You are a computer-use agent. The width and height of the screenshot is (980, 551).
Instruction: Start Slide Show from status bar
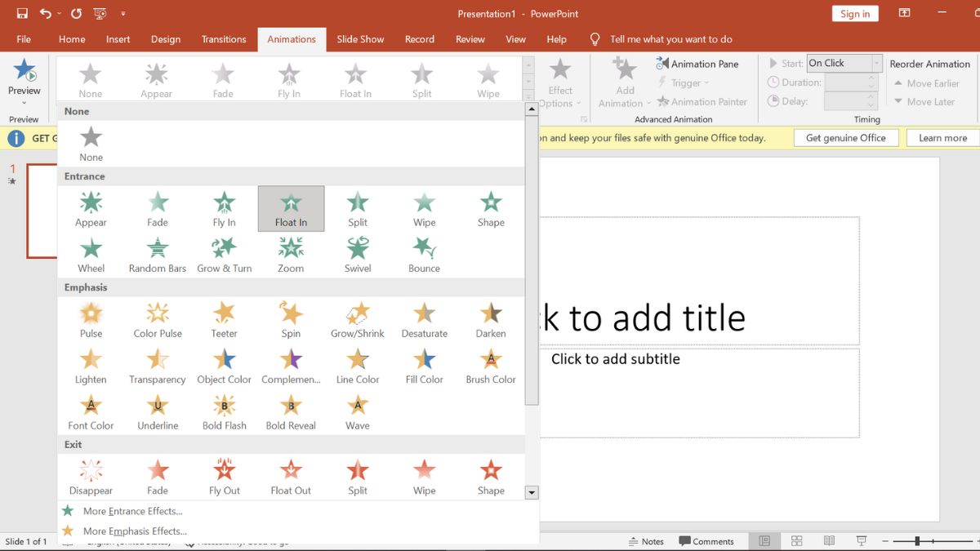pos(861,540)
